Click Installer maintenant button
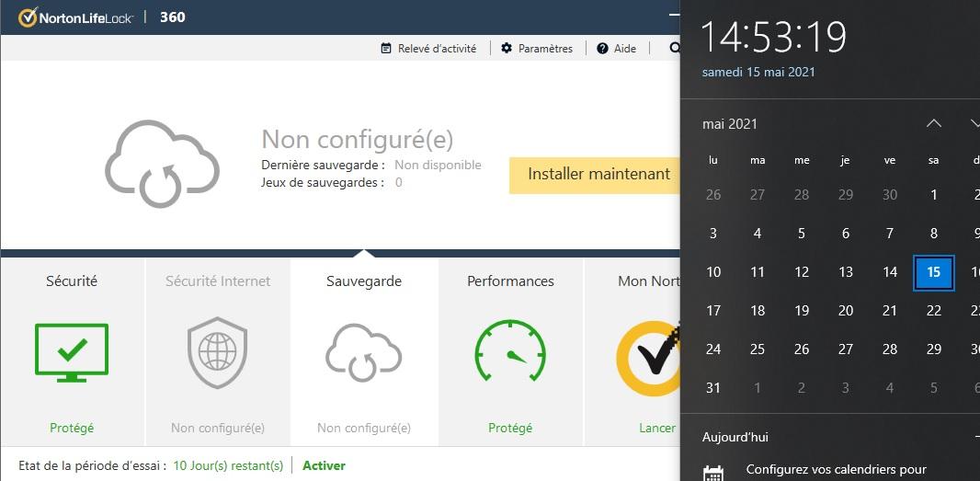 tap(595, 175)
